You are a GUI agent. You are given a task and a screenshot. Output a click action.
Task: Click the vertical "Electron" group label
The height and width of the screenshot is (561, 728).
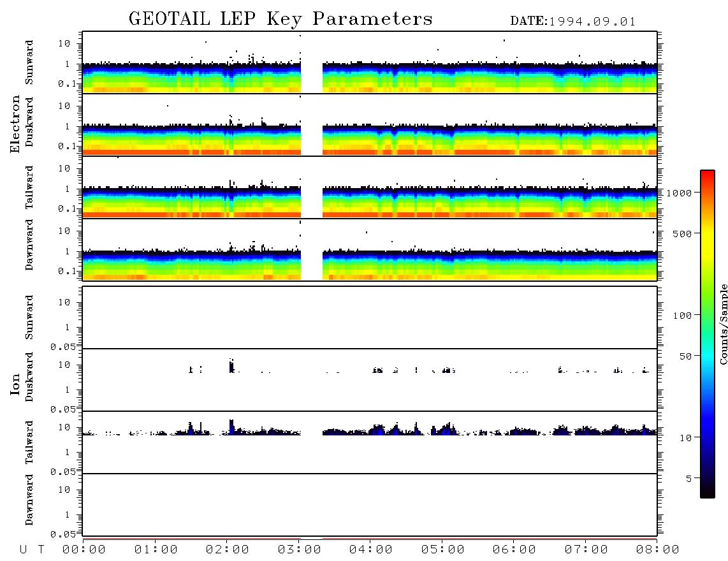[x=15, y=124]
